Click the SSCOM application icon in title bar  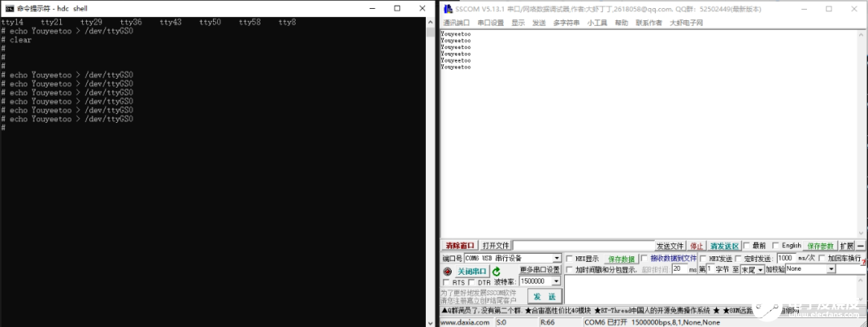pyautogui.click(x=448, y=9)
